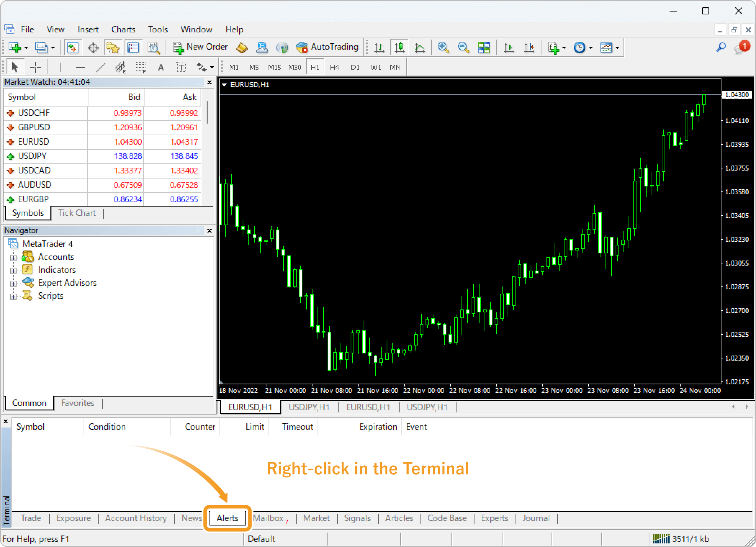Select the crosshair cursor tool
The height and width of the screenshot is (547, 756).
click(36, 66)
